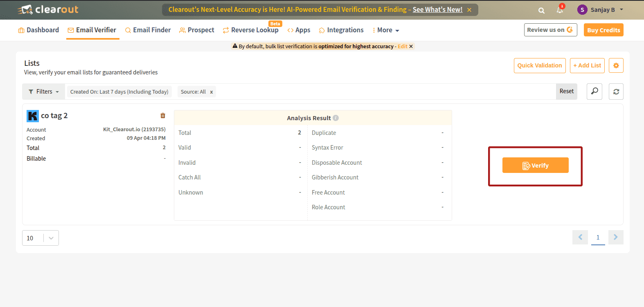Open list settings gear icon
This screenshot has height=307, width=644.
tap(616, 65)
